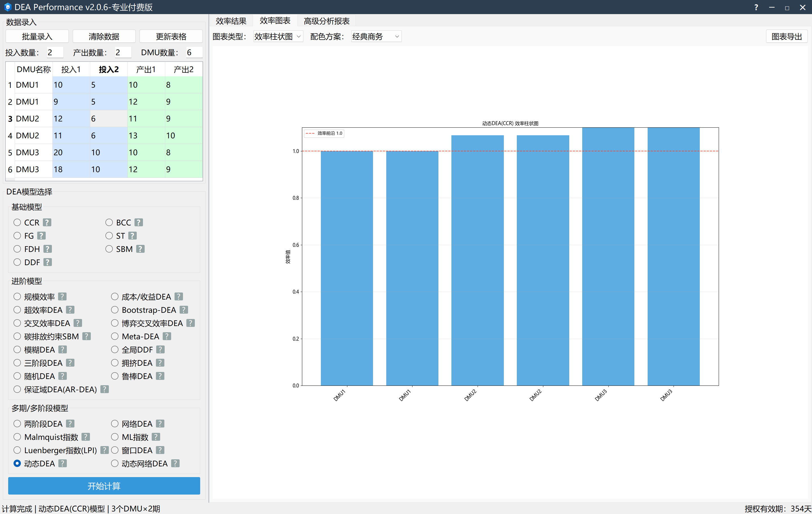Select Bootstrap-DEA radio option
The height and width of the screenshot is (514, 812).
point(115,310)
